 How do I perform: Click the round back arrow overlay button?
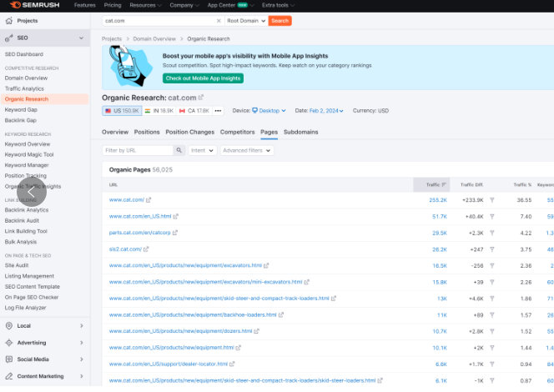(x=31, y=192)
